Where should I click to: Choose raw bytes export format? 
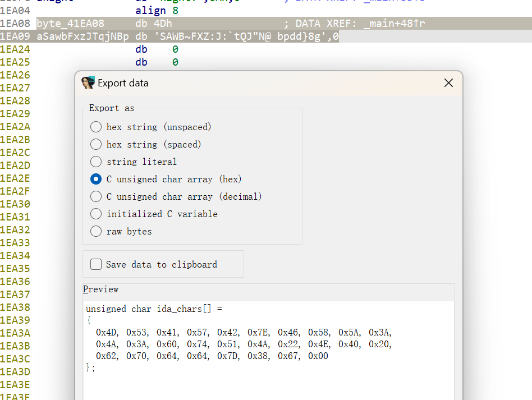pos(96,231)
